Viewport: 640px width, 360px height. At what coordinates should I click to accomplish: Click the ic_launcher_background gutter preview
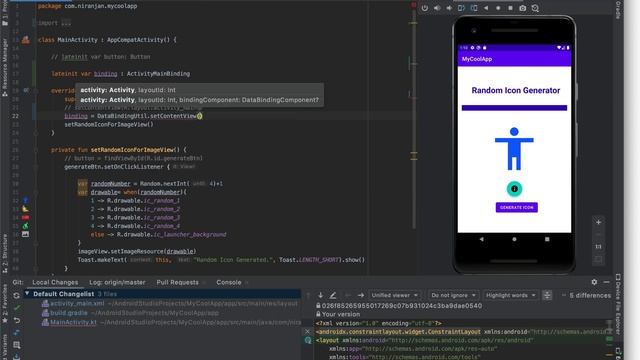25,234
